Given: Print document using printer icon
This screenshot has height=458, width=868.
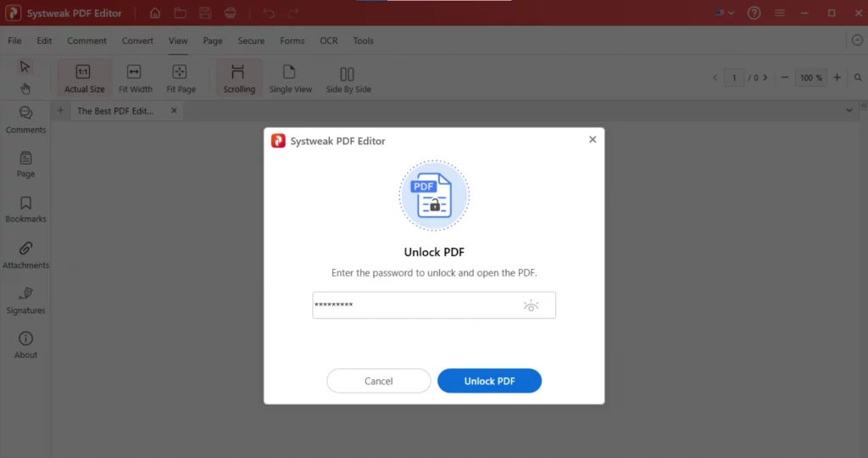Looking at the screenshot, I should [231, 13].
